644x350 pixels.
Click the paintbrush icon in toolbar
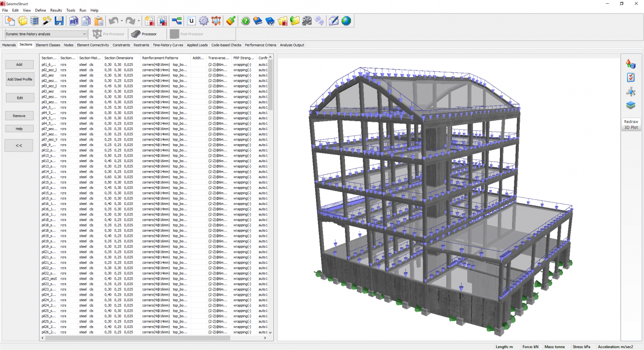click(x=231, y=21)
